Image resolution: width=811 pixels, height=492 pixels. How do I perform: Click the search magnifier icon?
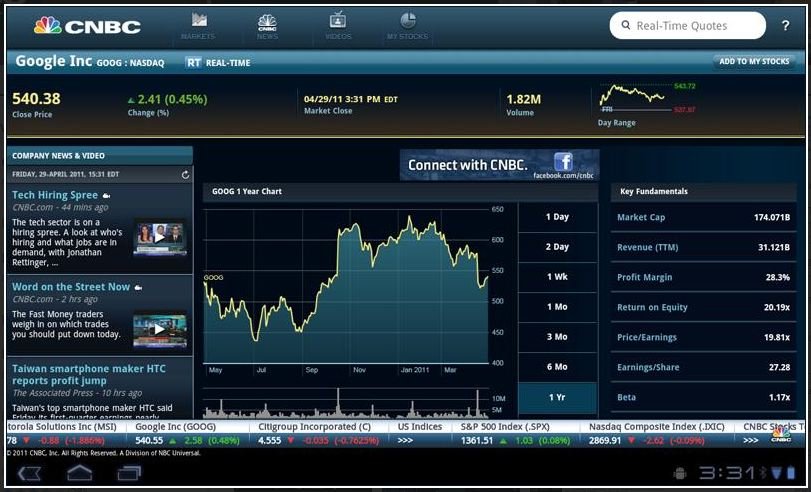click(626, 25)
